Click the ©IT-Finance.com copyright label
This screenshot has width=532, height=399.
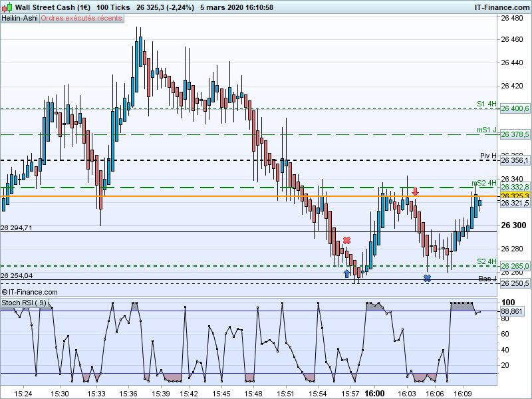point(29,292)
